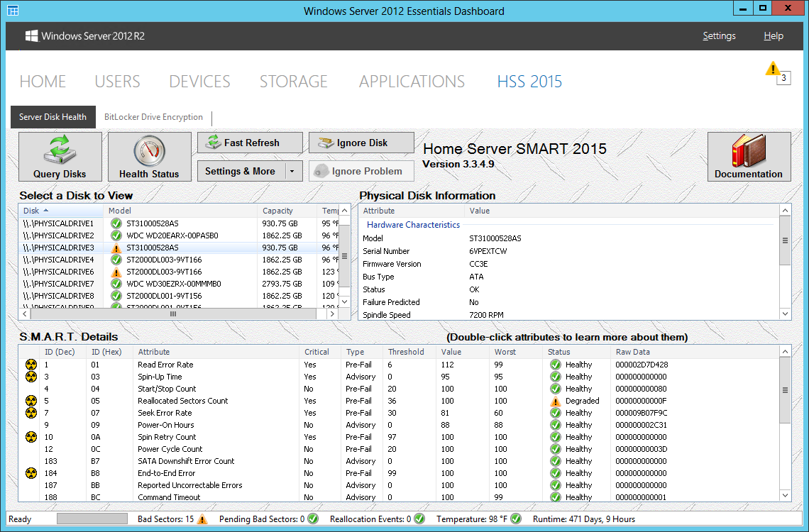Viewport: 809px width, 532px height.
Task: Click disk list scroll right arrow
Action: (x=333, y=314)
